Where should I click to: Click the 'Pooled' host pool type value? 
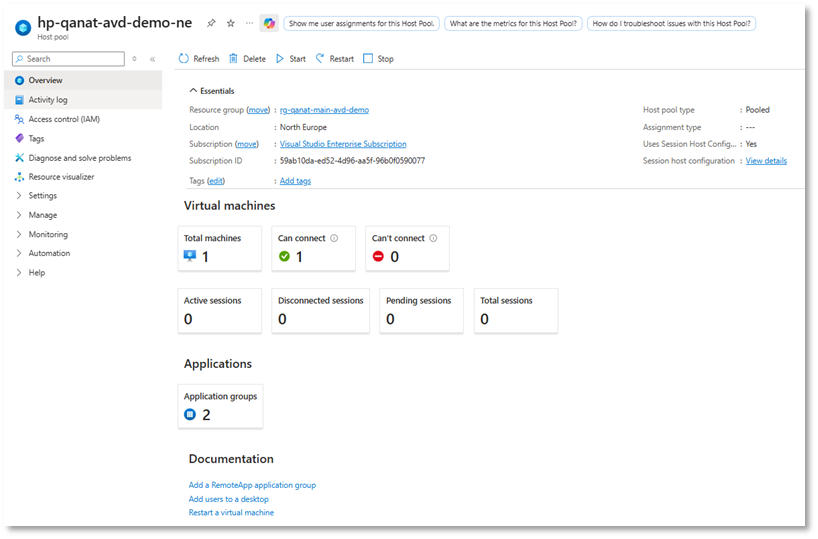[x=757, y=110]
